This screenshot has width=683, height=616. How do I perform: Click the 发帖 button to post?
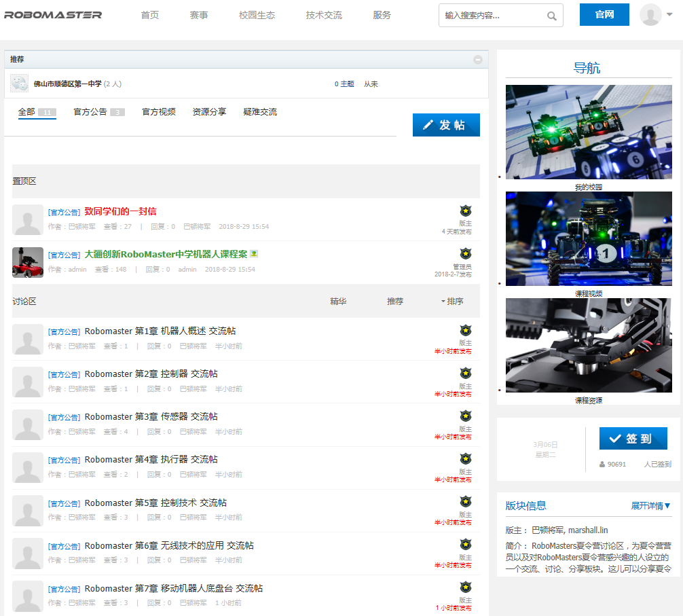click(446, 125)
